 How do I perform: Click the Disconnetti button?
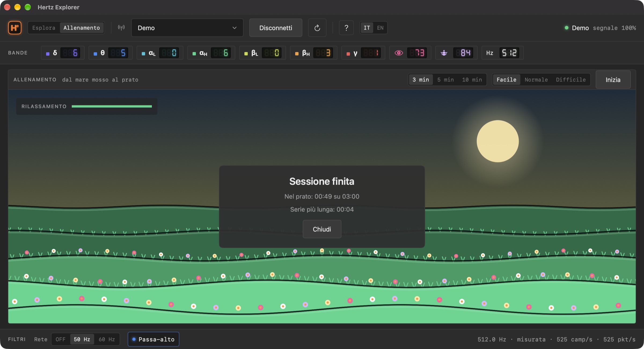276,28
